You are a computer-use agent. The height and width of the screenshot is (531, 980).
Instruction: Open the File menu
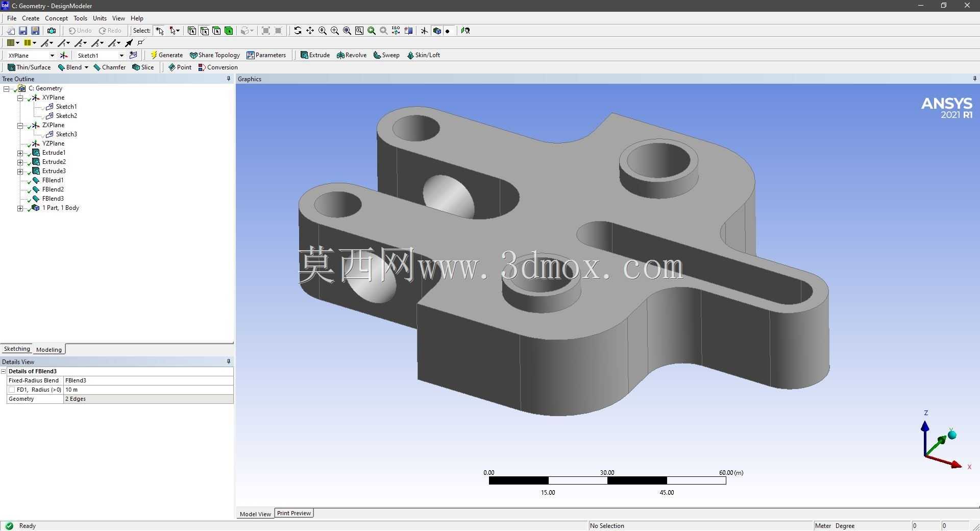click(12, 18)
